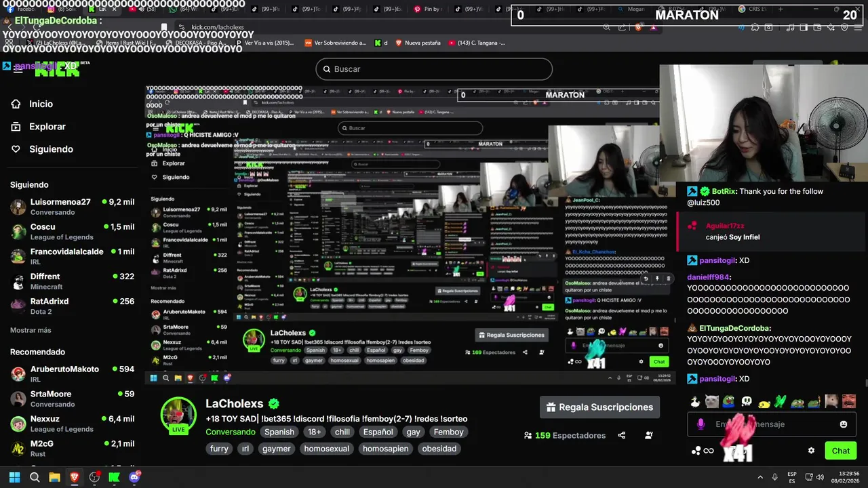Open chat settings gear icon

tap(811, 451)
